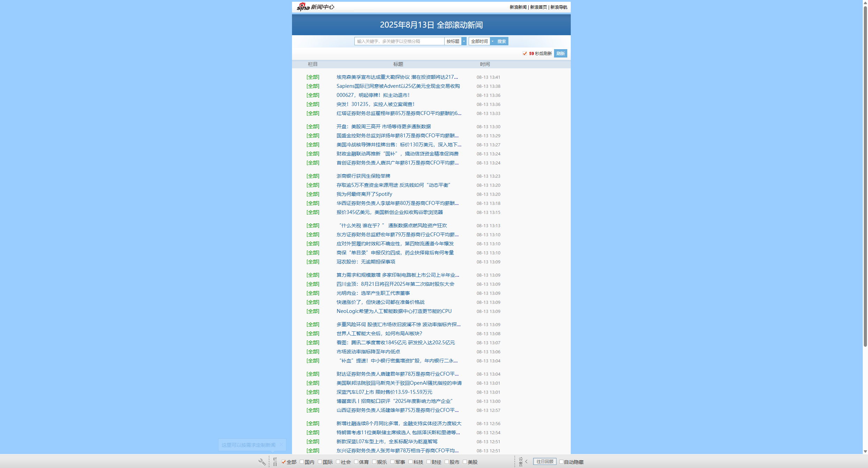Image resolution: width=868 pixels, height=468 pixels.
Task: Click the Sina 新闻中心 logo
Action: coord(315,7)
